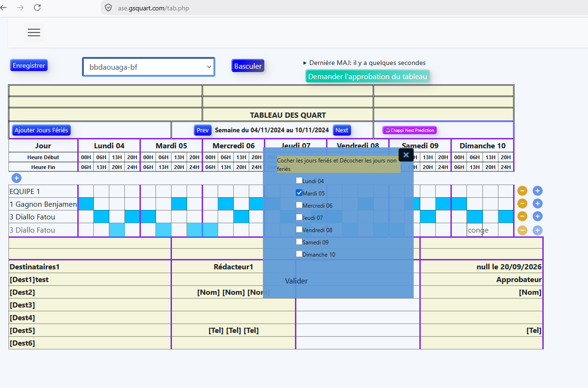Select the 1 Gagnon Benjamen name cell
The width and height of the screenshot is (588, 388).
(x=43, y=204)
